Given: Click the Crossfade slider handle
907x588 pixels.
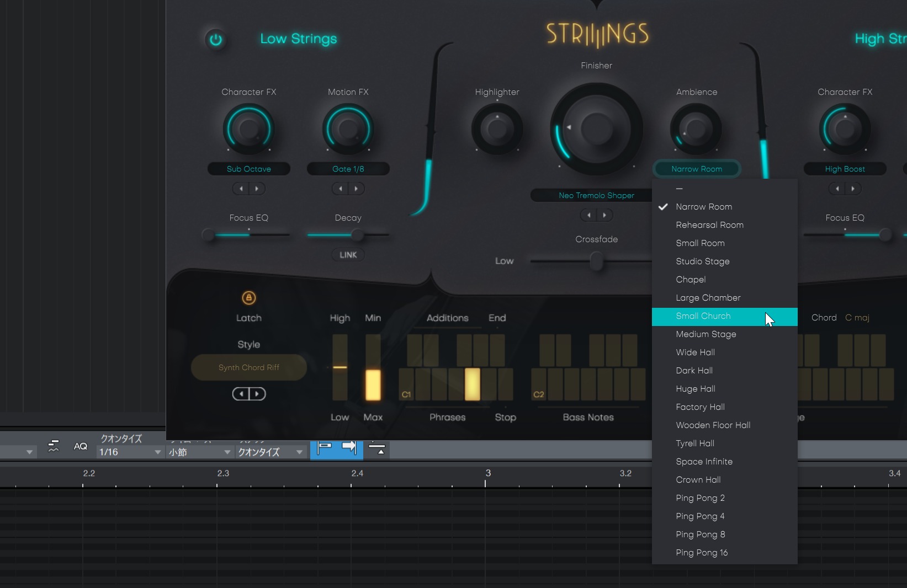Looking at the screenshot, I should tap(596, 260).
